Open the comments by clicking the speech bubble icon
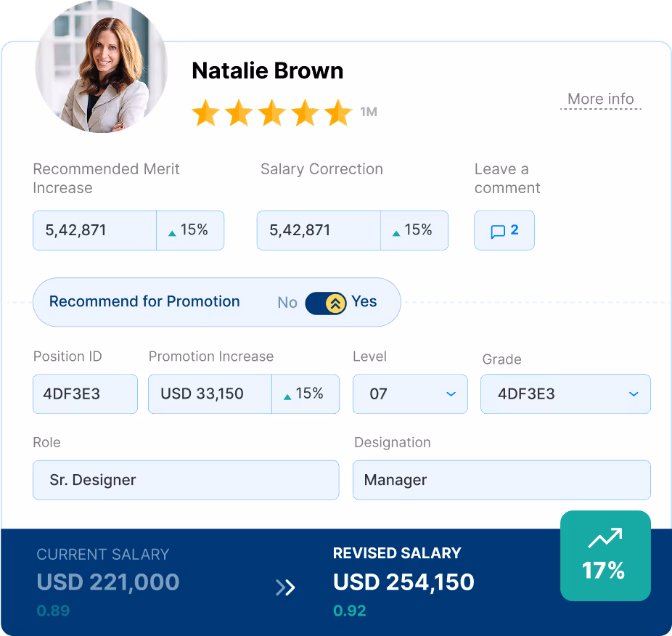The height and width of the screenshot is (636, 672). pyautogui.click(x=499, y=231)
